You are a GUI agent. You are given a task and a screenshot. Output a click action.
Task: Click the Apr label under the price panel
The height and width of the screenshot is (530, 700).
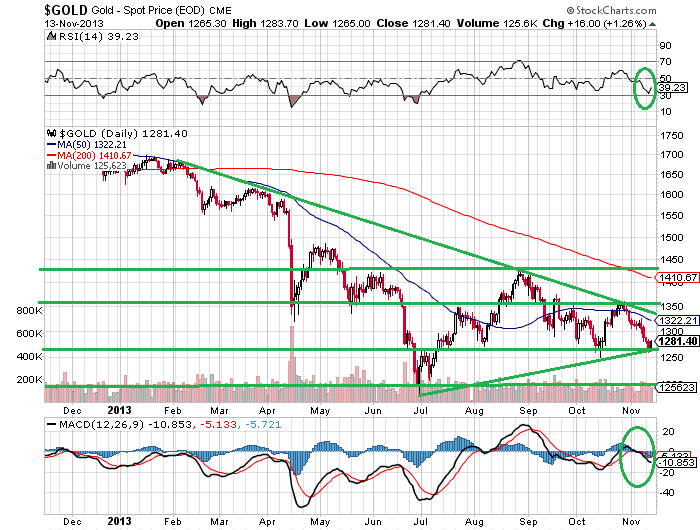coord(267,410)
